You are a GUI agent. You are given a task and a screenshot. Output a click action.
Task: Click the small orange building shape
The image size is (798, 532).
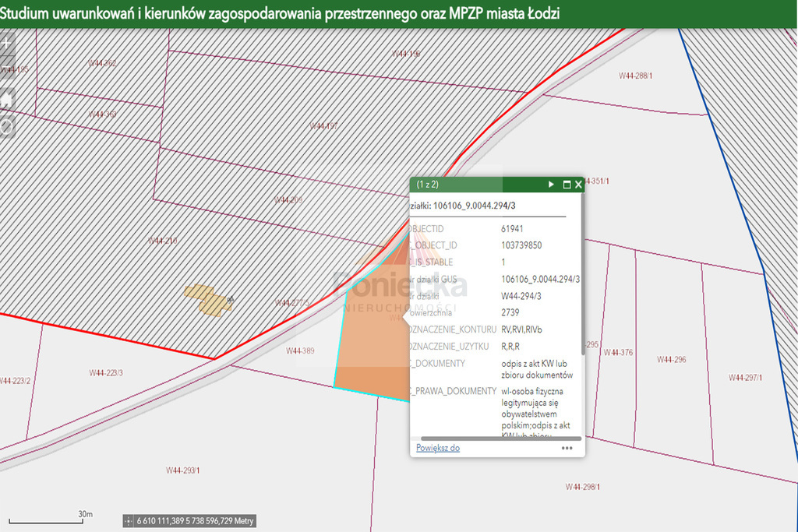pyautogui.click(x=207, y=300)
